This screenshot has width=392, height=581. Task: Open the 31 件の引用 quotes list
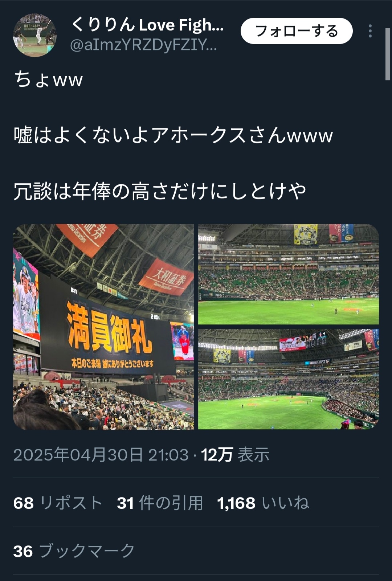coord(160,503)
